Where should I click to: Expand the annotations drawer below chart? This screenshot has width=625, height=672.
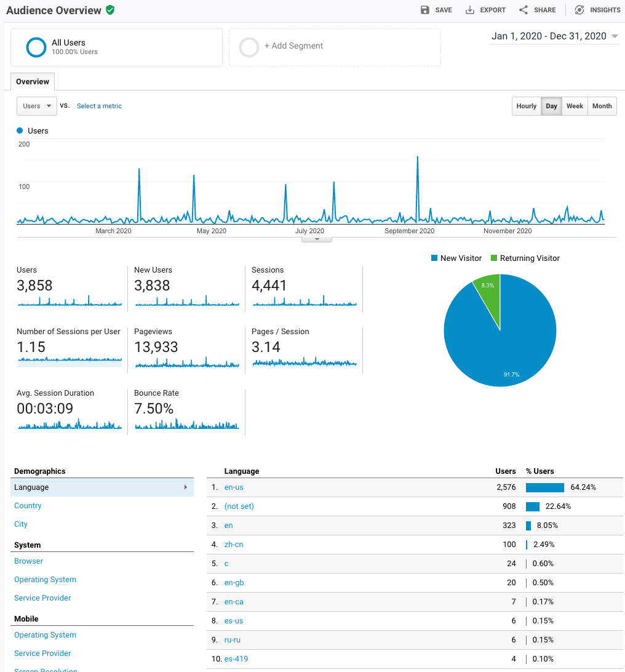[317, 239]
